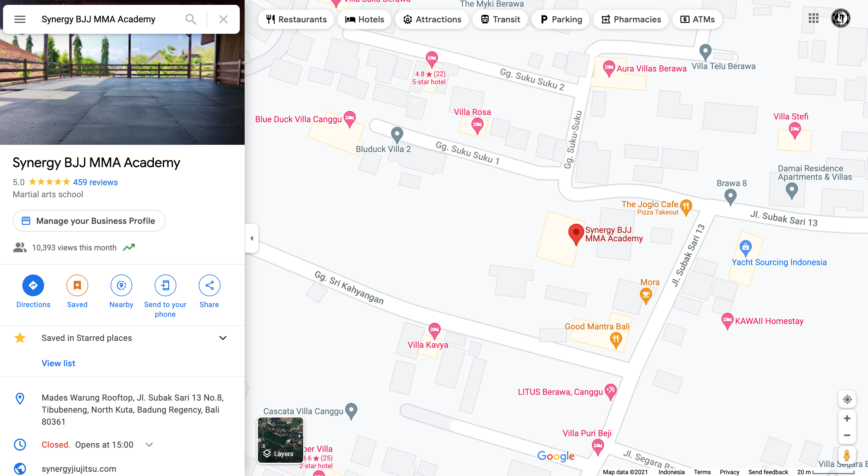
Task: Open the 459 reviews link
Action: pos(95,182)
